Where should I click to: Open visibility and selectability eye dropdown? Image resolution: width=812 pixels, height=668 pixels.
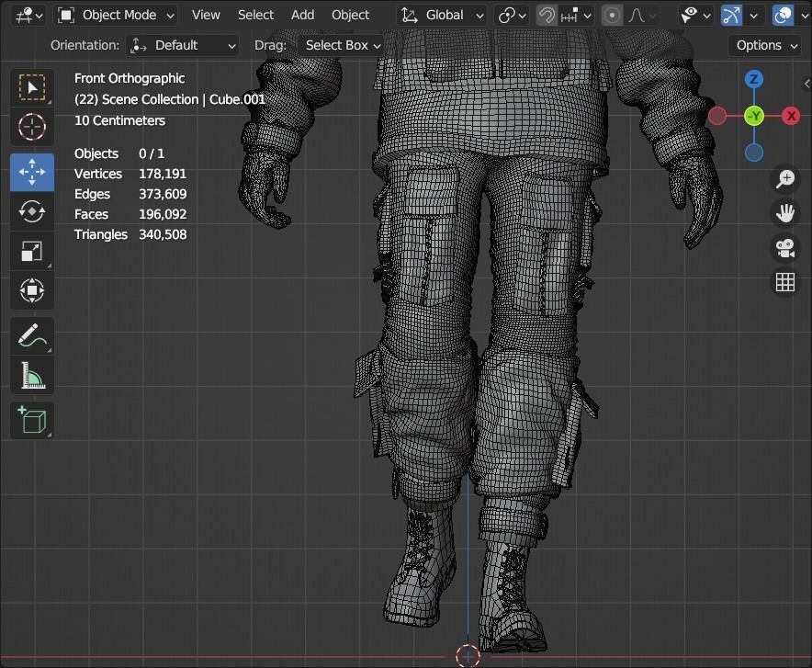pyautogui.click(x=695, y=16)
